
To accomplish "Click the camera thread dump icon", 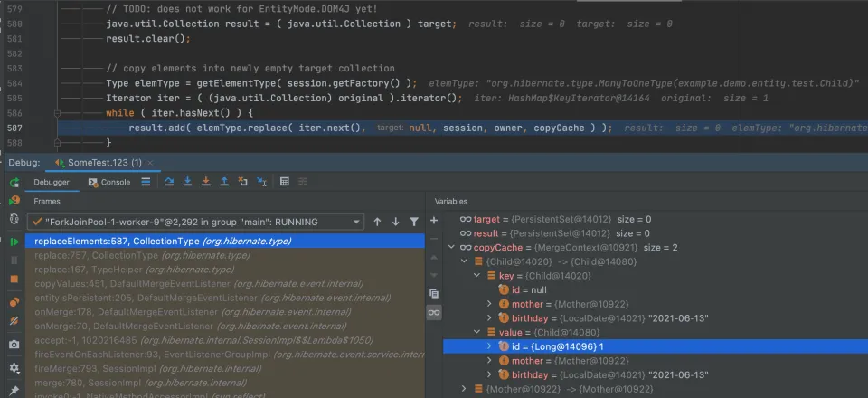I will (14, 345).
